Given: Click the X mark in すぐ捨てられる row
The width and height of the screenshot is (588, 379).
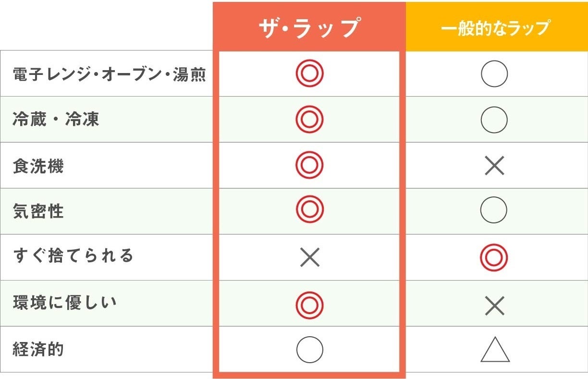Looking at the screenshot, I should (309, 258).
